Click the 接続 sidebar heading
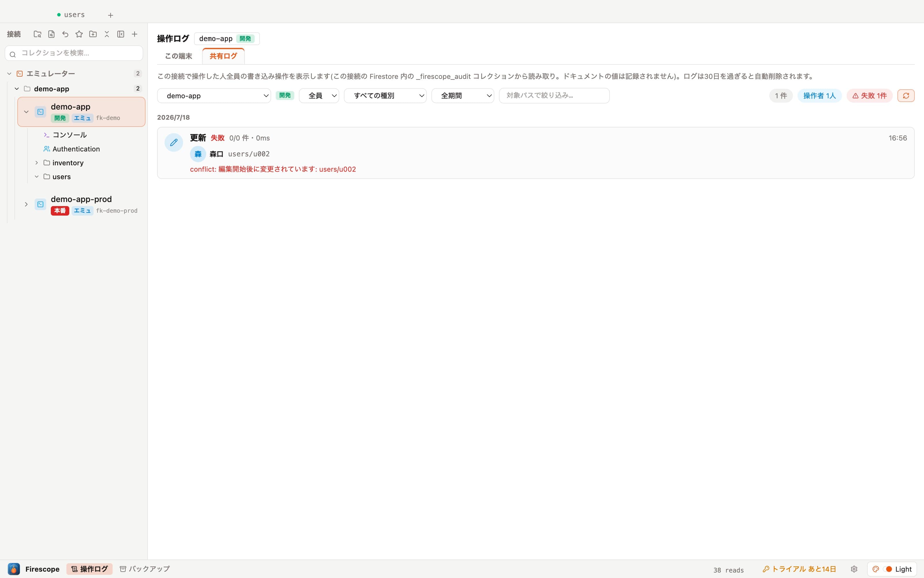Image resolution: width=924 pixels, height=578 pixels. pos(14,34)
